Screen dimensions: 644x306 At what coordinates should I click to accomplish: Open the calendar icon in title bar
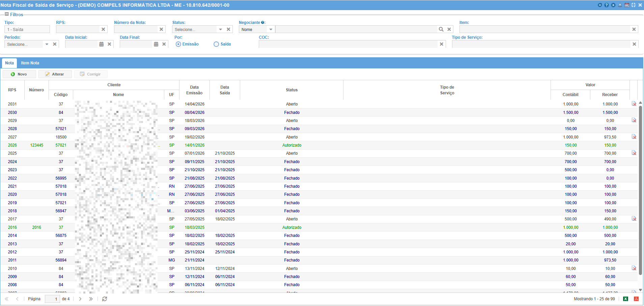pos(627,5)
